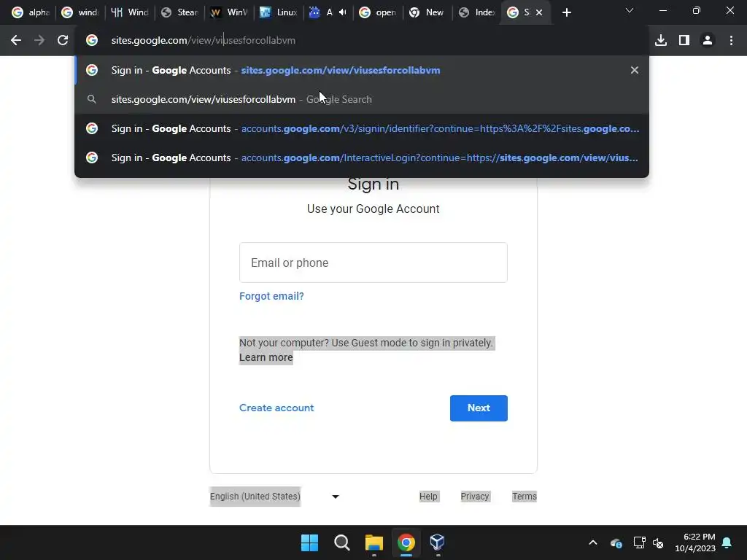Close the active Sign in tab
The width and height of the screenshot is (747, 560).
coord(539,13)
